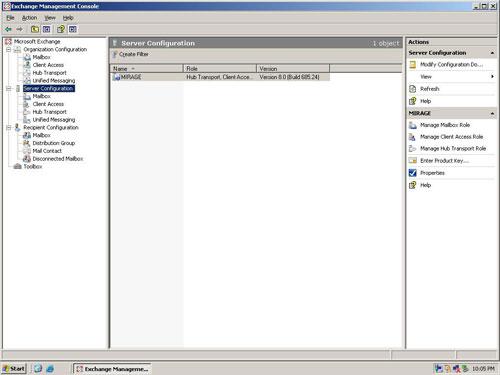500x375 pixels.
Task: Select Recipient Configuration in the tree
Action: (x=51, y=127)
